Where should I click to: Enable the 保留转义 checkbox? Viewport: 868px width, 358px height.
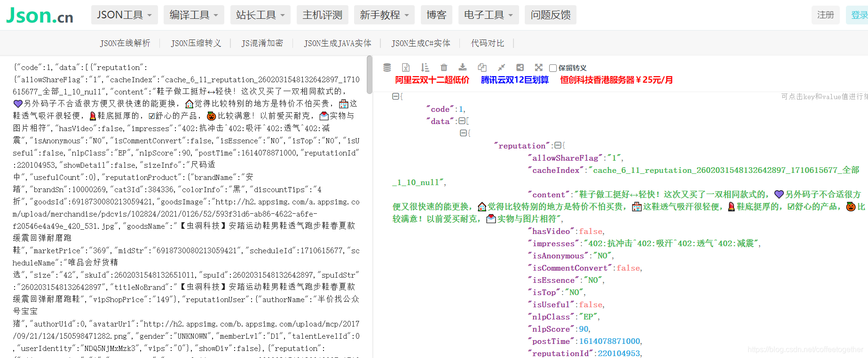[x=553, y=68]
